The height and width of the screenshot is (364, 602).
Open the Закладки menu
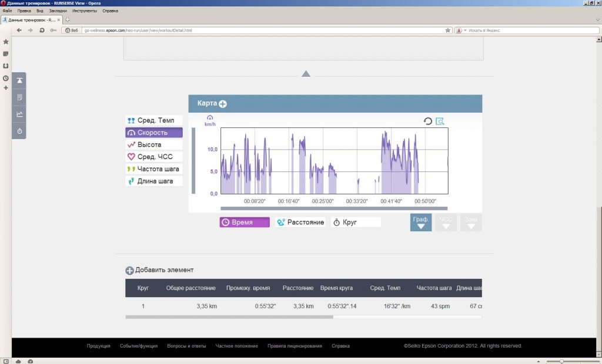(58, 11)
